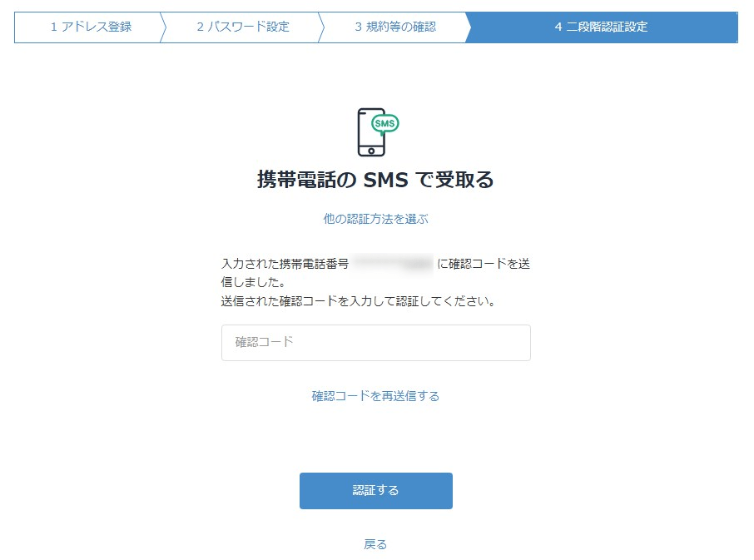Click the chevron after step 2

321,27
